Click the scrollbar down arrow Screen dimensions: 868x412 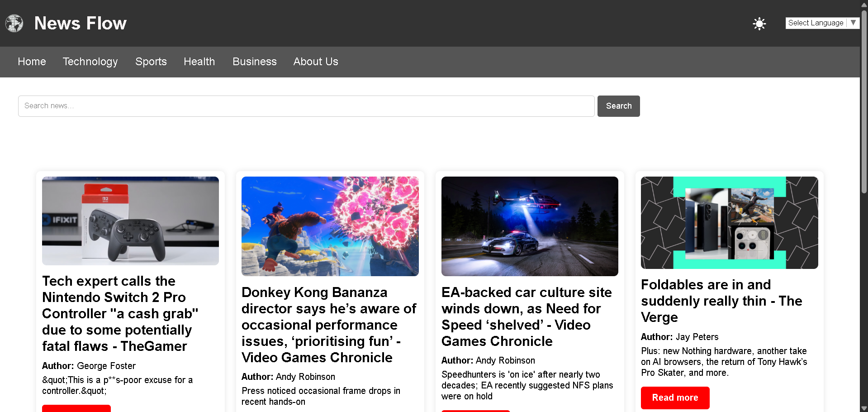tap(864, 408)
